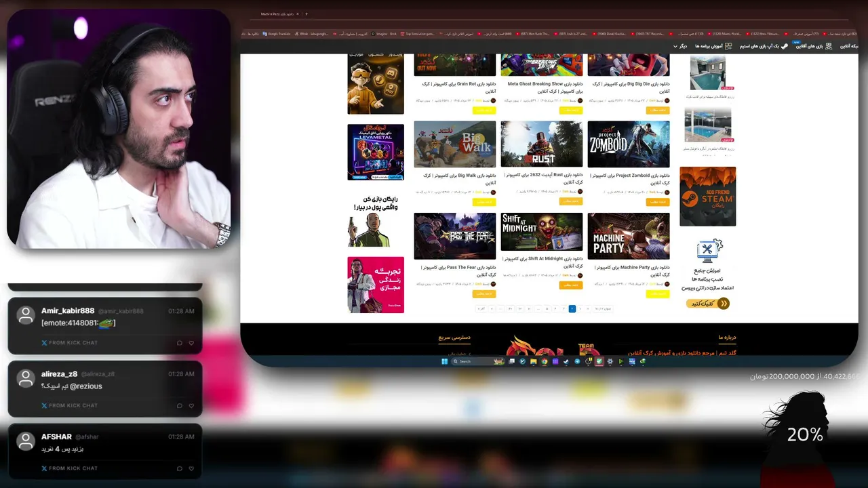Viewport: 868px width, 488px height.
Task: Click the yellow کلیک کنید button
Action: pyautogui.click(x=709, y=304)
